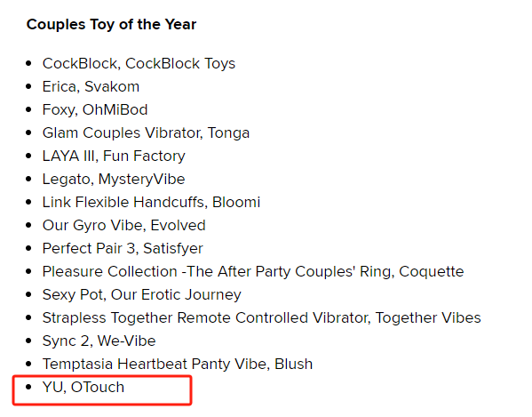Viewport: 532px width, 417px height.
Task: Click 'Our Gyro Vibe, Evolved' entry
Action: tap(123, 225)
